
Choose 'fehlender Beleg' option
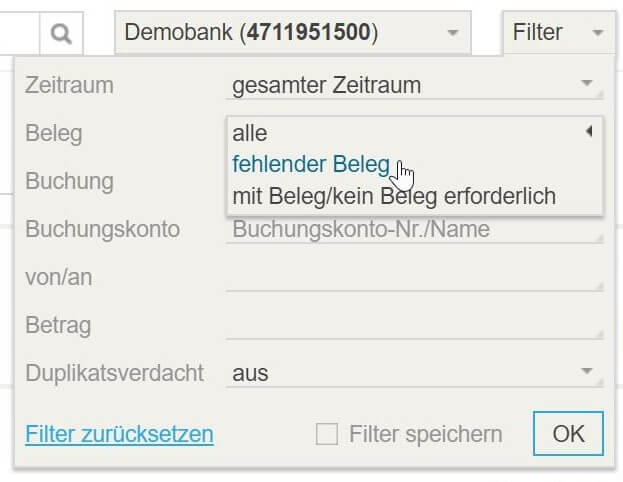311,164
